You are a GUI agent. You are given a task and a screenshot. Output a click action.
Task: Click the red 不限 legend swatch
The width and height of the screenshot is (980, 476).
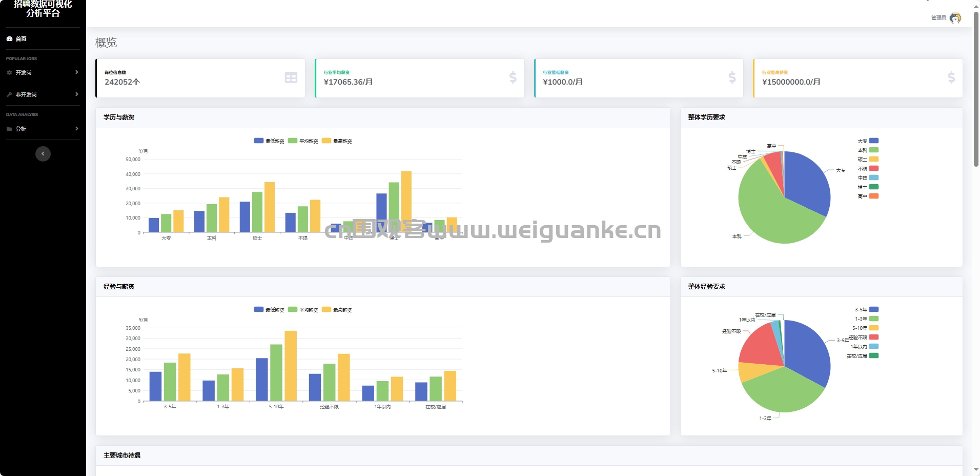874,168
